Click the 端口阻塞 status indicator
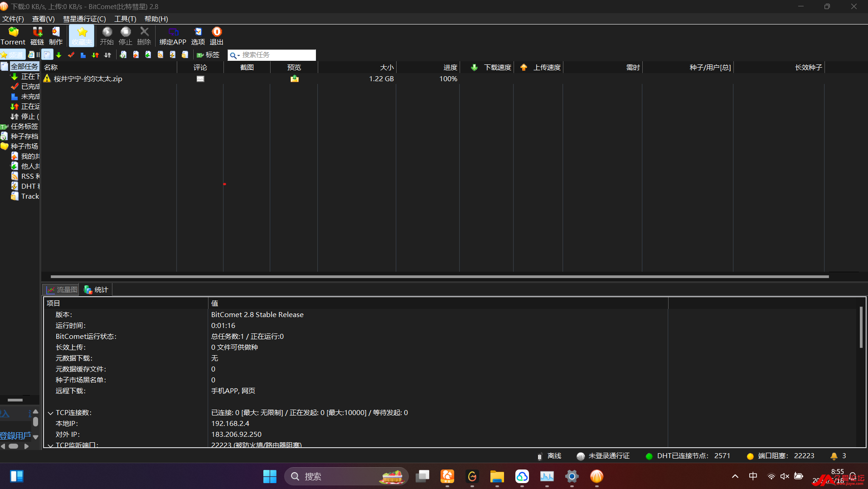This screenshot has width=868, height=489. 781,456
